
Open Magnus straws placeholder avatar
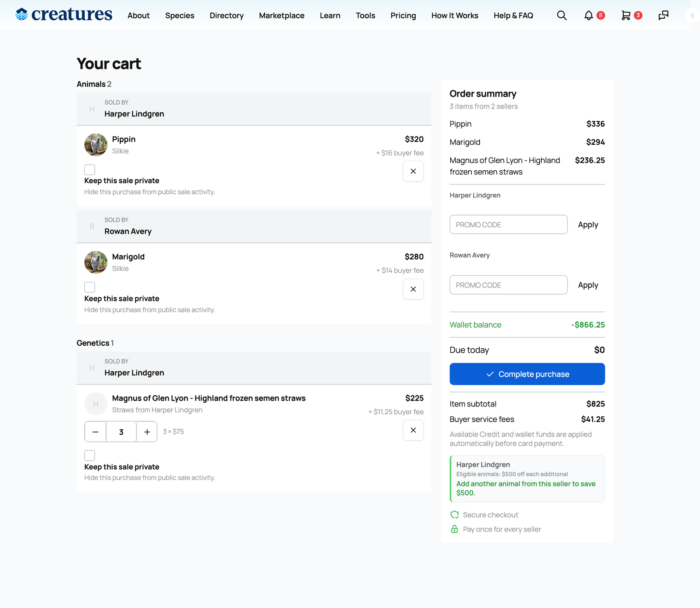coord(96,404)
